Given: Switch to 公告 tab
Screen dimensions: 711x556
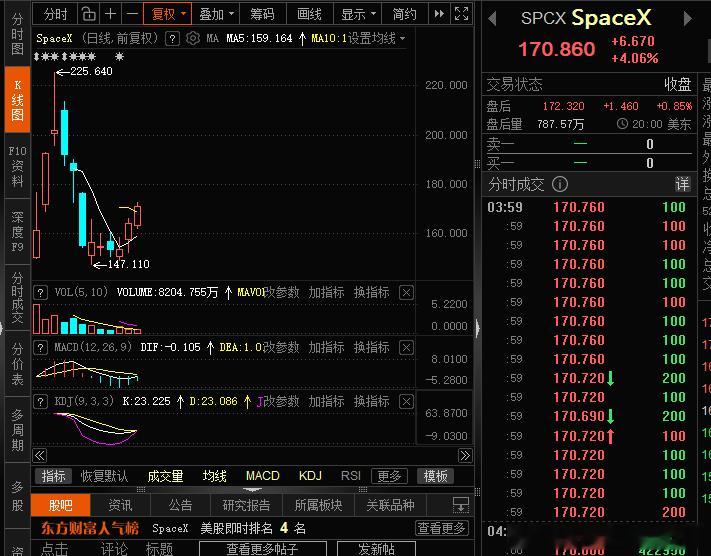Looking at the screenshot, I should click(180, 505).
